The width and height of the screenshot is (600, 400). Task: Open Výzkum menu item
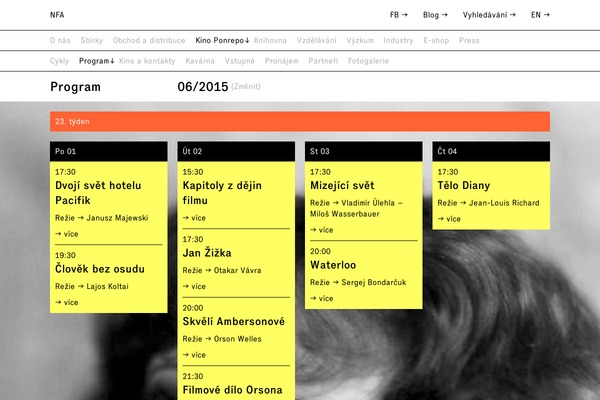pyautogui.click(x=360, y=40)
